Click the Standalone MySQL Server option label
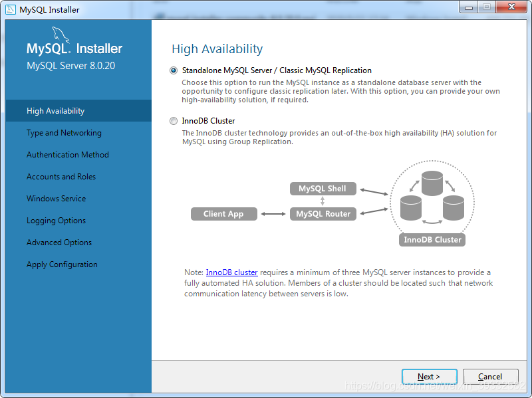 [277, 70]
